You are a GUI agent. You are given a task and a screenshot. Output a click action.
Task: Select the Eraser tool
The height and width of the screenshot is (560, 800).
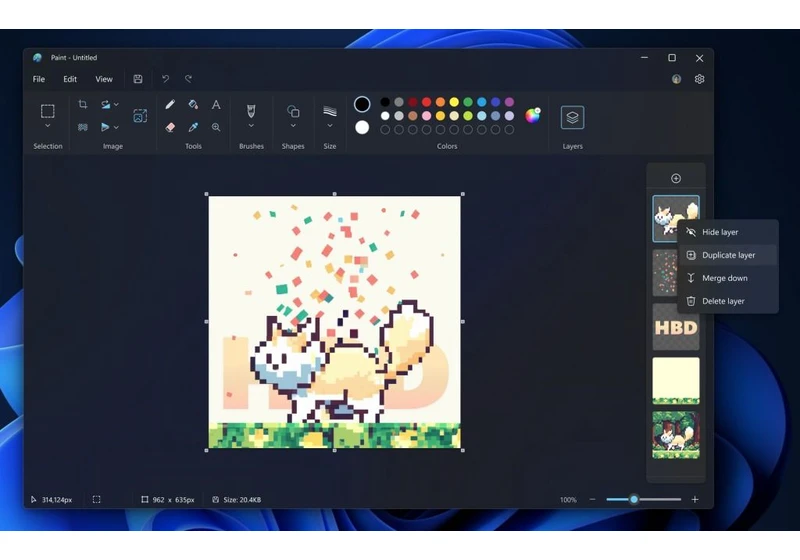170,127
